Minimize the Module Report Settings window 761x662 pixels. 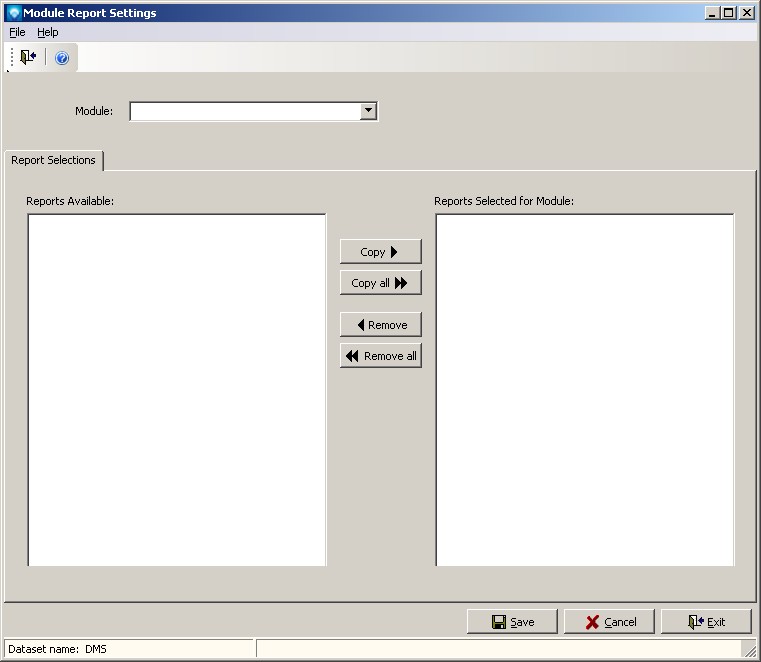coord(712,13)
